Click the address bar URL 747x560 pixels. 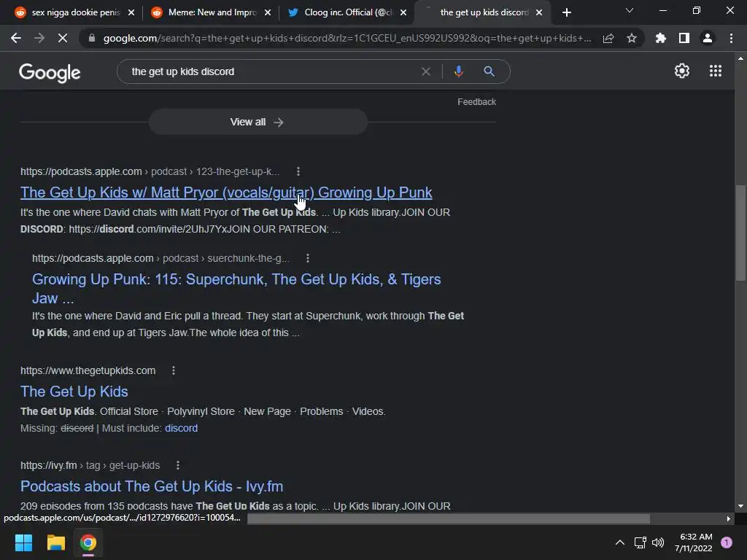click(x=347, y=38)
